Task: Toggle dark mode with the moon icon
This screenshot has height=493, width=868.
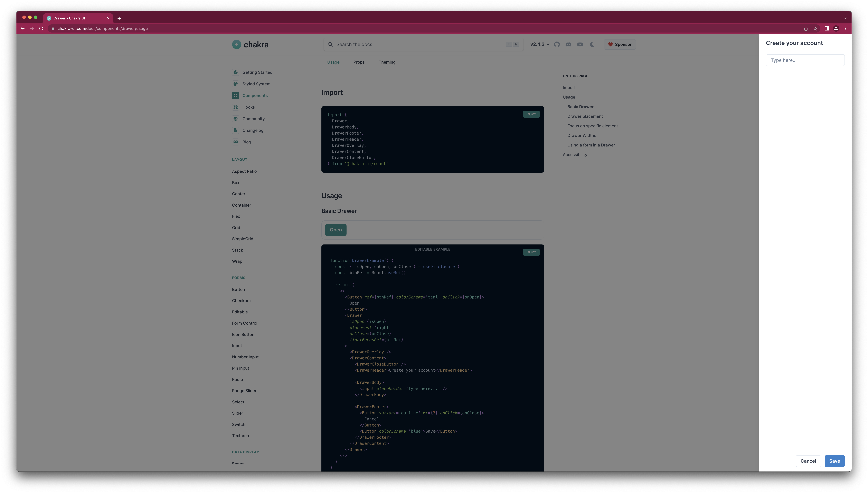Action: 592,44
